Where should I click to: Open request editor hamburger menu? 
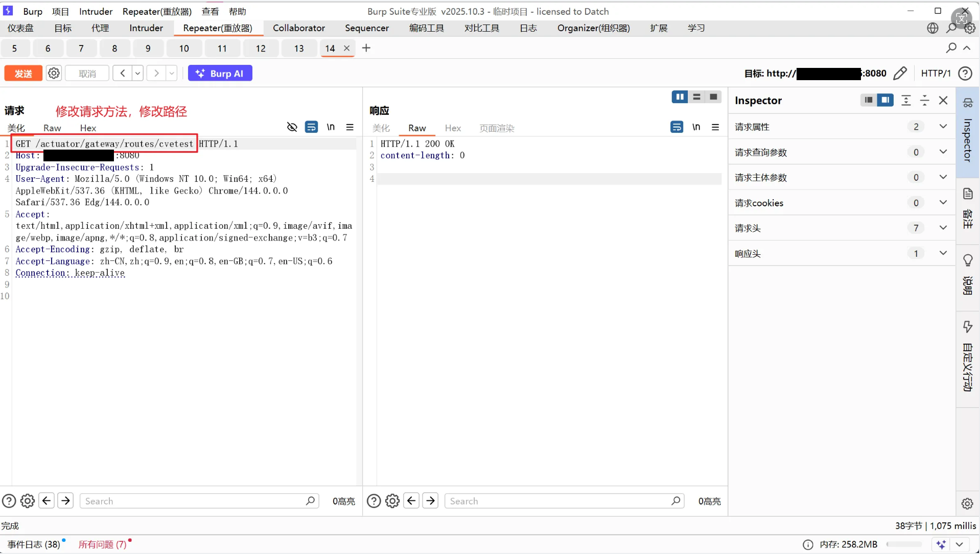[x=350, y=127]
